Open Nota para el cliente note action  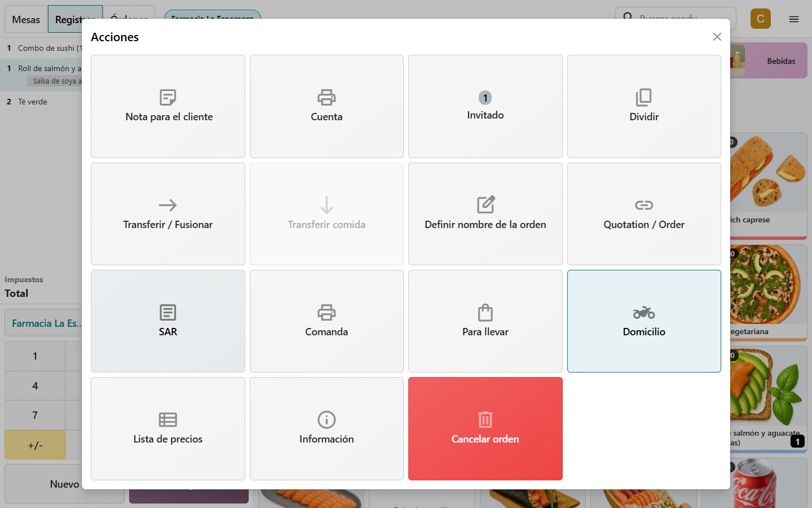[168, 106]
